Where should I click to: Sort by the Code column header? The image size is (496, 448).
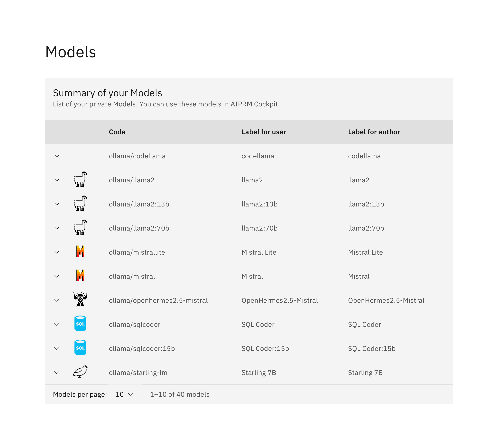point(117,132)
